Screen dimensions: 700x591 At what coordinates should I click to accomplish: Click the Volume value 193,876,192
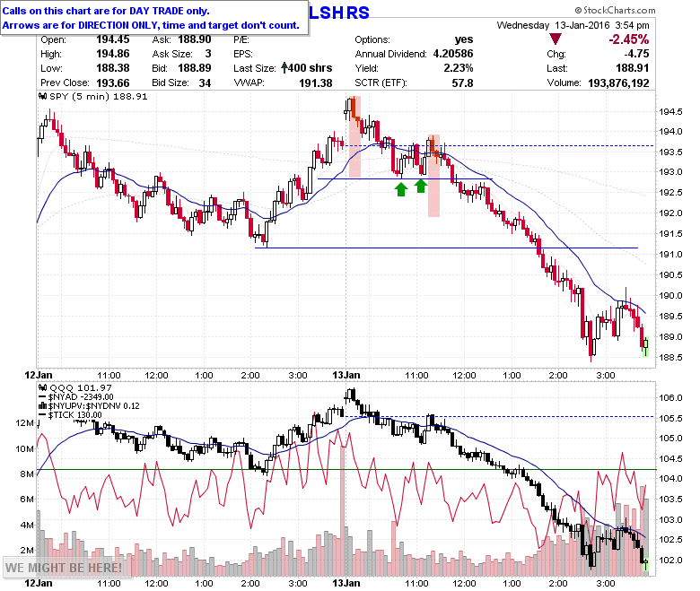point(618,83)
